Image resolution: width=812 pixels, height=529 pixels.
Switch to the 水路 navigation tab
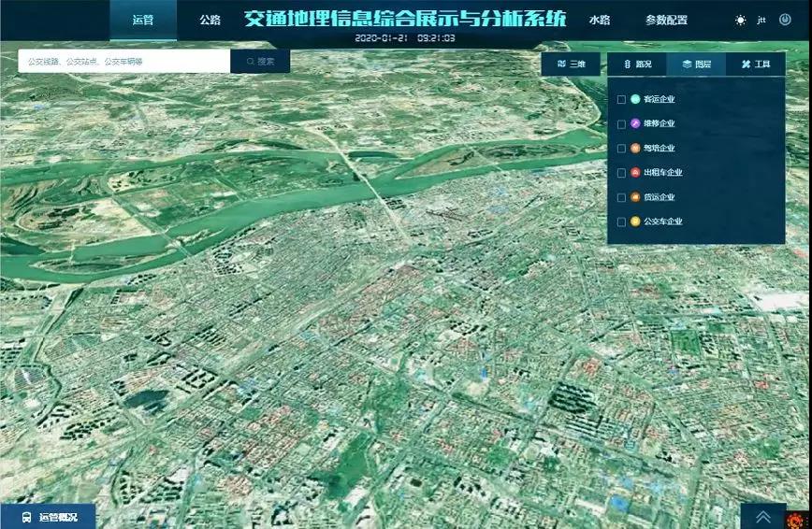click(599, 20)
